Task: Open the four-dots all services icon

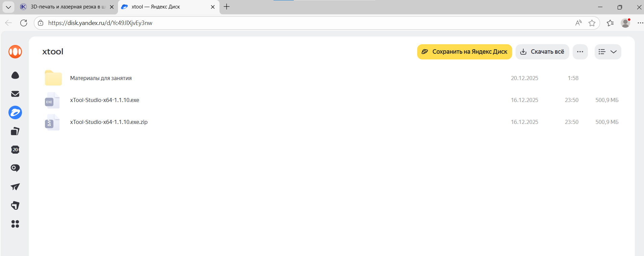Action: pyautogui.click(x=15, y=224)
